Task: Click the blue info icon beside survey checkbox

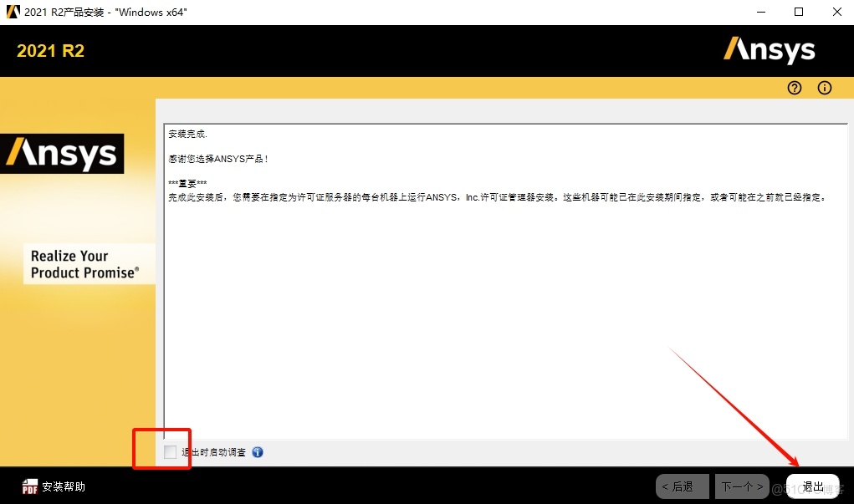Action: (x=258, y=451)
